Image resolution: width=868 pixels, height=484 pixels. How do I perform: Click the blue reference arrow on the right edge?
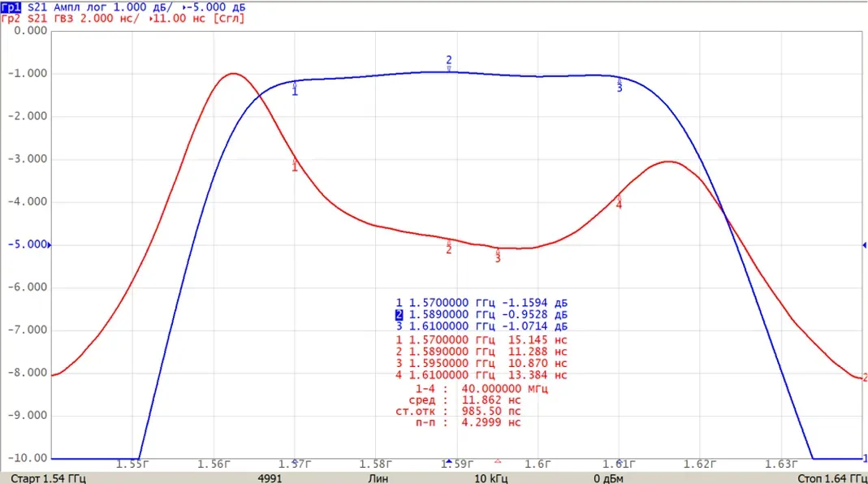point(864,244)
